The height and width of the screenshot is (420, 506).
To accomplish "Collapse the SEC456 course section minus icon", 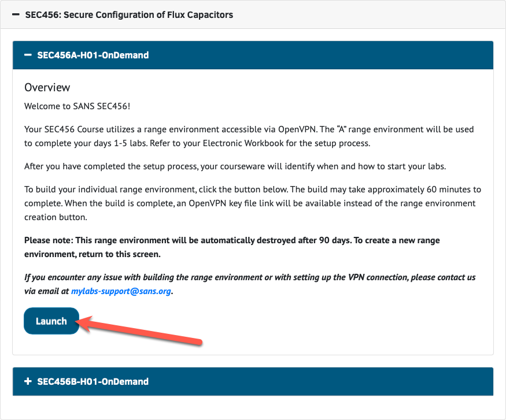I will [x=16, y=14].
